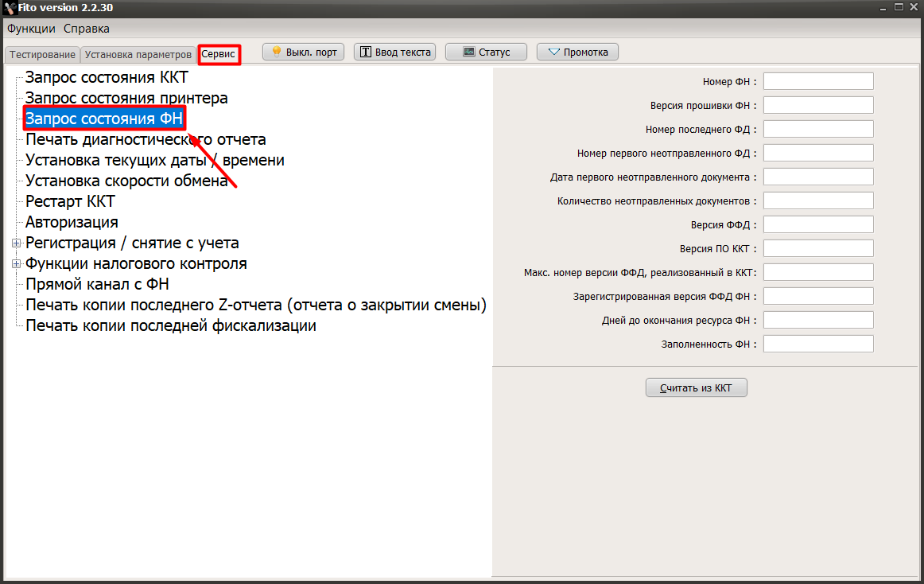Click the Заполненность ФН field
Image resolution: width=924 pixels, height=584 pixels.
[x=818, y=344]
